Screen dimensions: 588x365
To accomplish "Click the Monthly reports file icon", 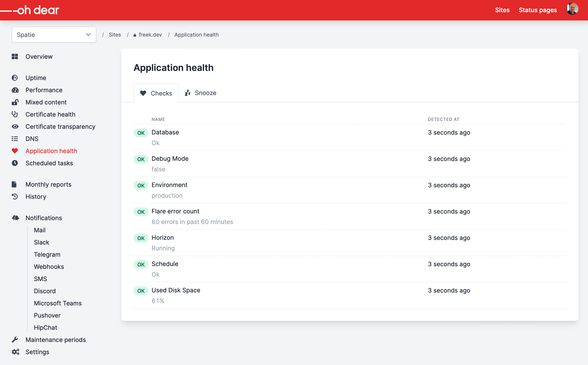I will [14, 184].
